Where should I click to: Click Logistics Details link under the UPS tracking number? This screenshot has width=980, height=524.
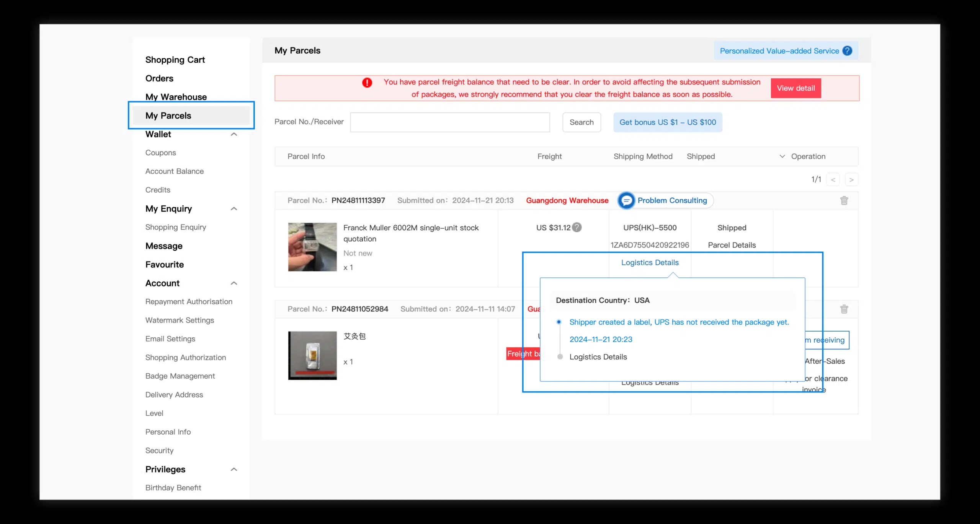pyautogui.click(x=650, y=263)
